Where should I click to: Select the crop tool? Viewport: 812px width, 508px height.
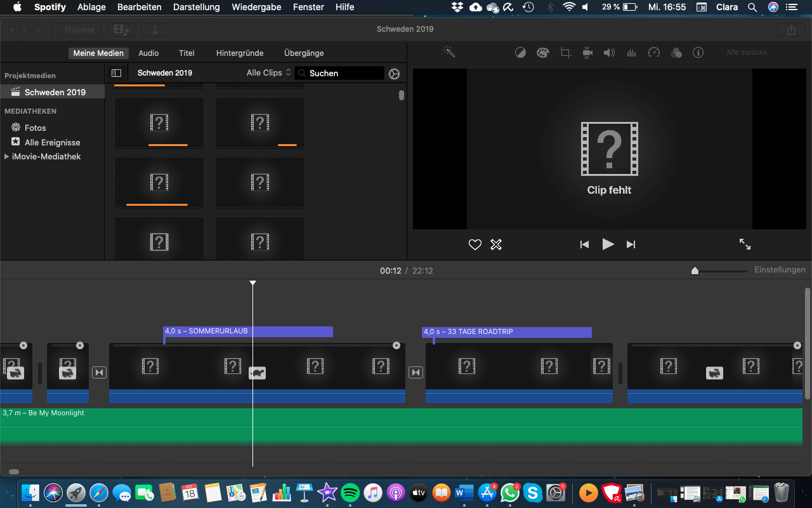(x=565, y=53)
